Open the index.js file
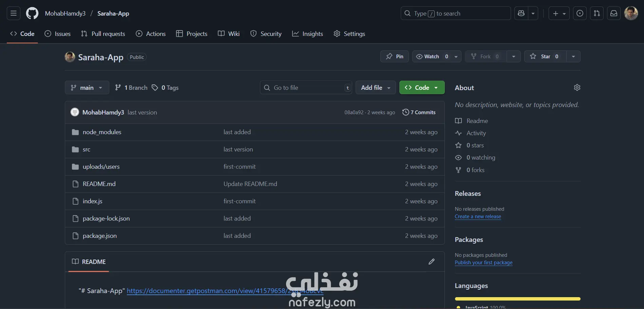Image resolution: width=644 pixels, height=309 pixels. (93, 201)
